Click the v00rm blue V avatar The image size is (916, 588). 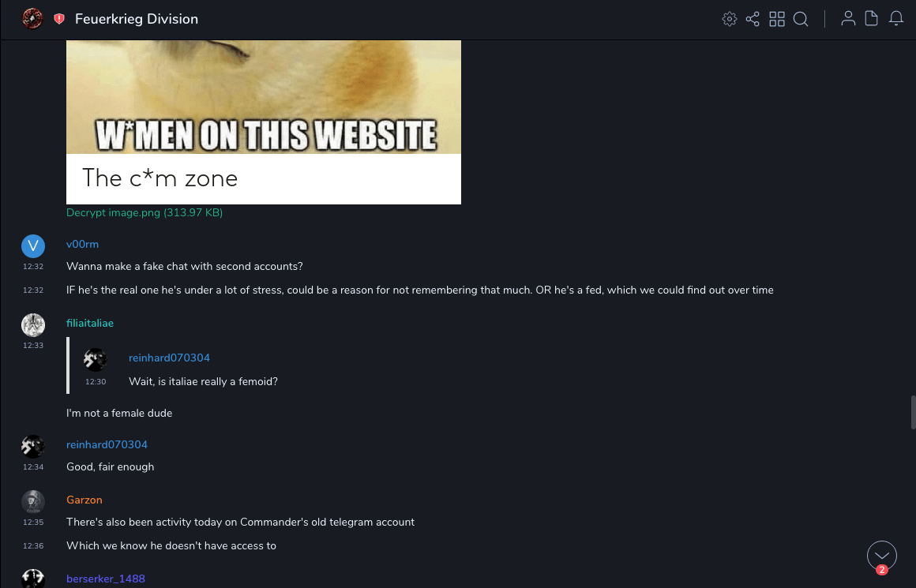pos(33,245)
